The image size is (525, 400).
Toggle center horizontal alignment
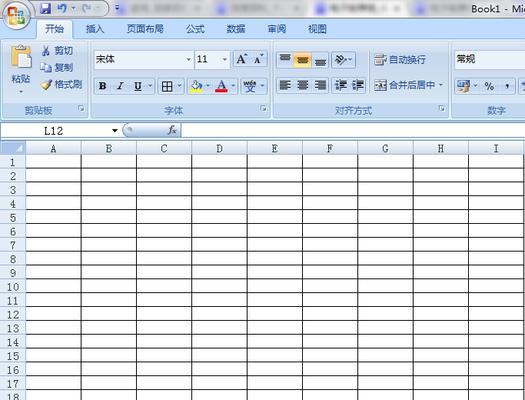point(302,85)
